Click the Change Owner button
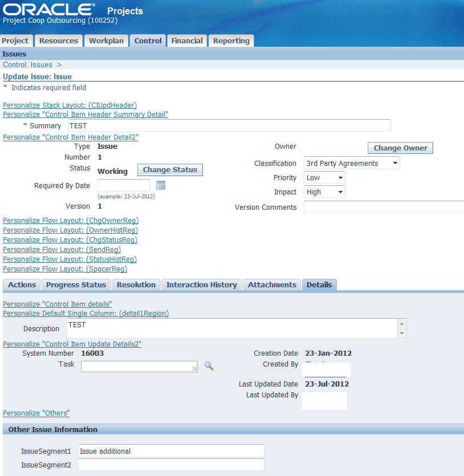The height and width of the screenshot is (476, 464). 400,148
